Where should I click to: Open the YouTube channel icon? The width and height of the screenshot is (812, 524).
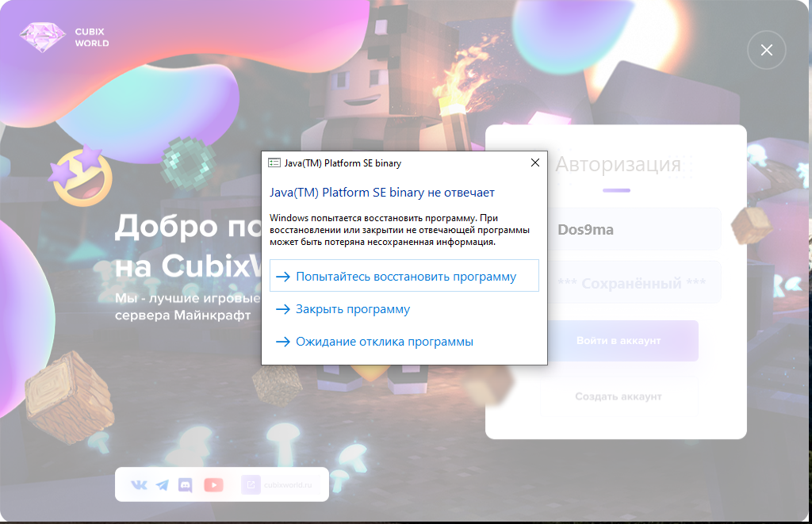[213, 485]
